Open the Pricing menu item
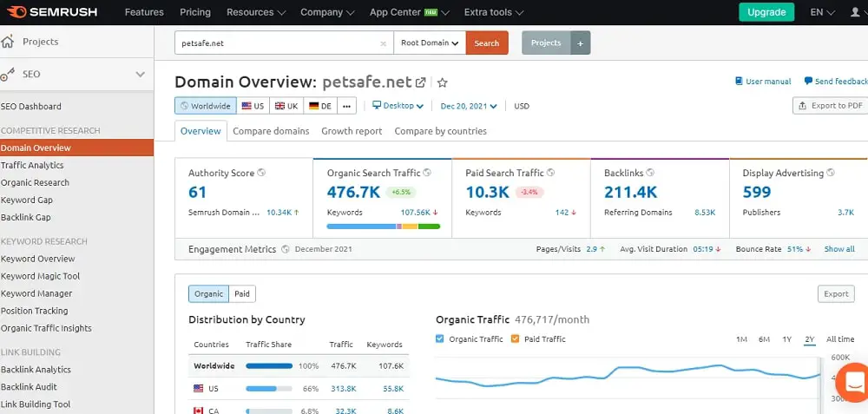The image size is (868, 414). point(195,12)
